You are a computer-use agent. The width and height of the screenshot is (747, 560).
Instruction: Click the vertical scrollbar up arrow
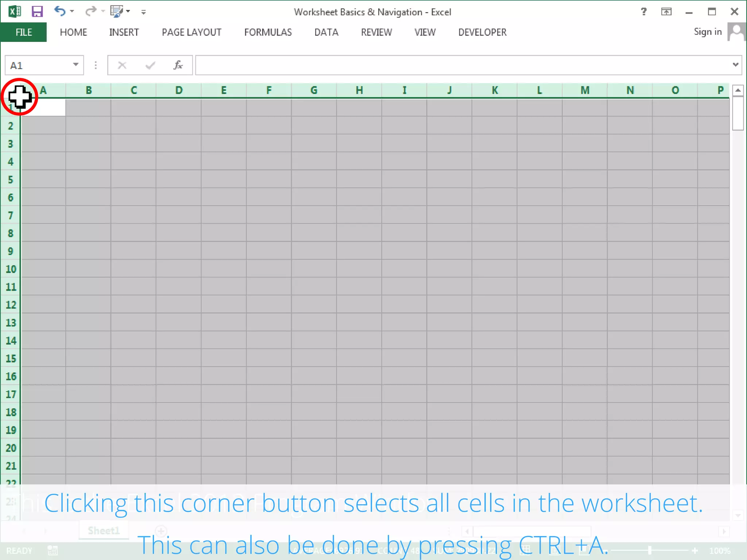pyautogui.click(x=738, y=90)
